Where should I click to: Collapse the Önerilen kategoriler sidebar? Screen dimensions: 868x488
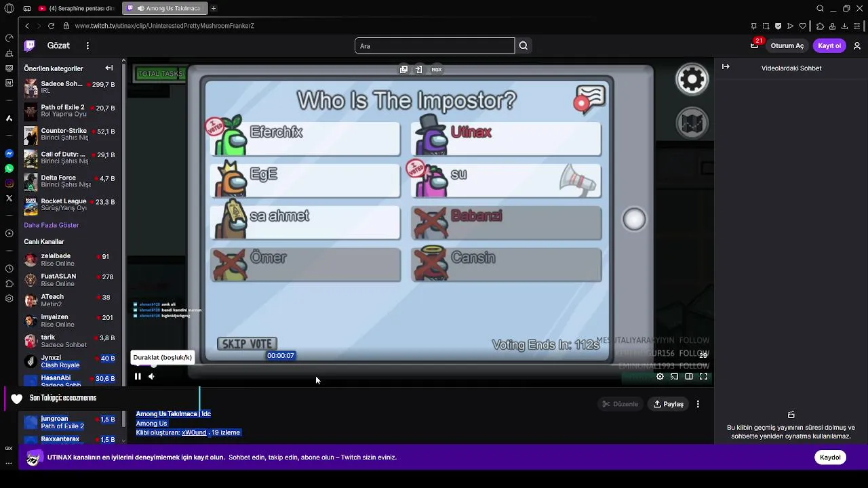[109, 68]
